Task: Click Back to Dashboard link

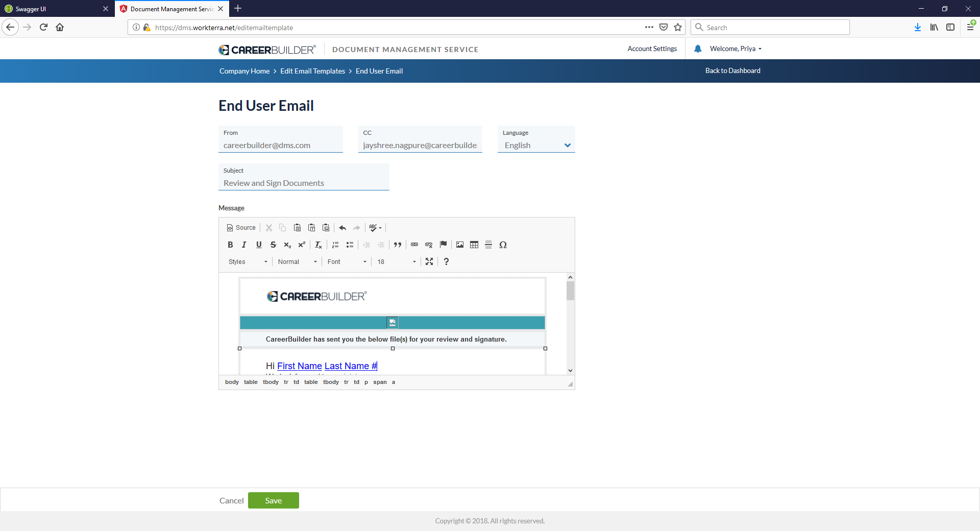Action: tap(733, 70)
